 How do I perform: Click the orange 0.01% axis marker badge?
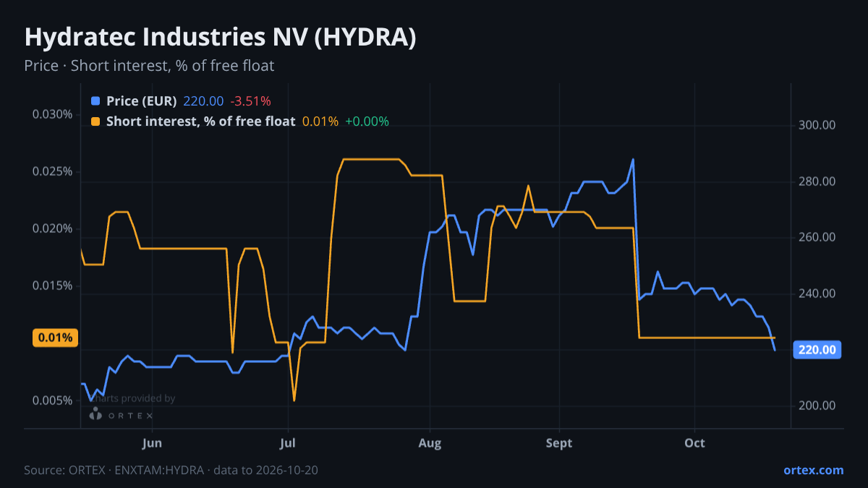coord(55,338)
